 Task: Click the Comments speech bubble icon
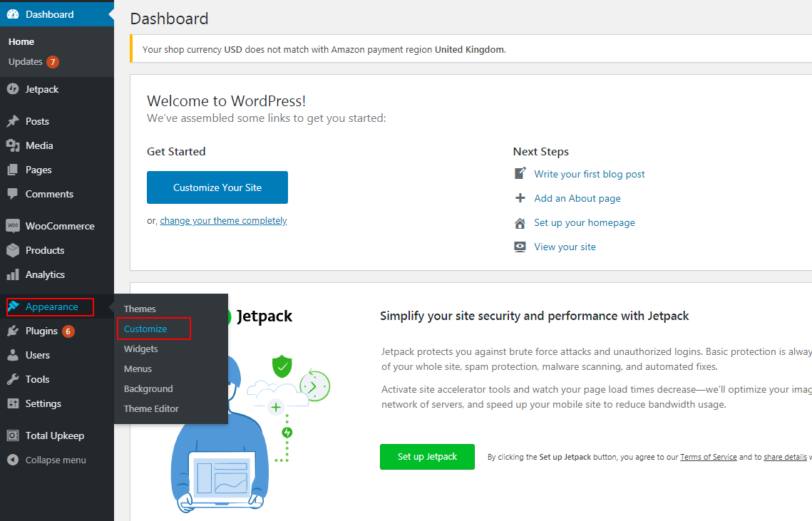pos(13,194)
